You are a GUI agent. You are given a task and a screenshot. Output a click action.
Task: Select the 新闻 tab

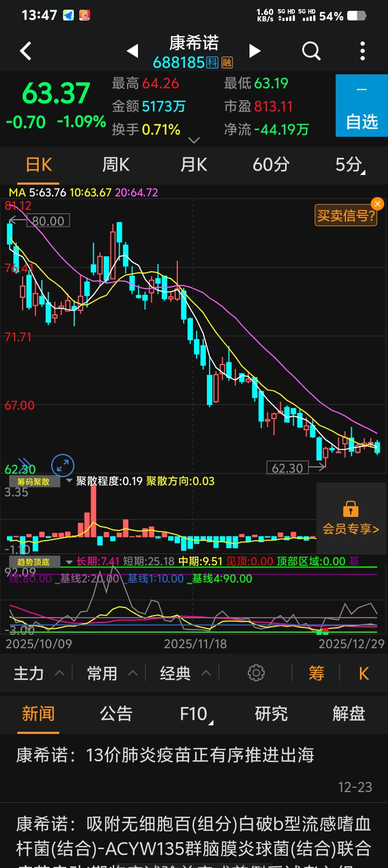[x=38, y=714]
